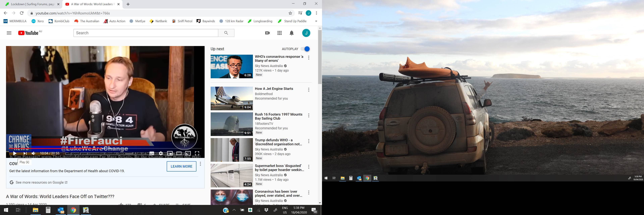Click the create video camera icon
Image resolution: width=644 pixels, height=215 pixels.
(x=267, y=33)
